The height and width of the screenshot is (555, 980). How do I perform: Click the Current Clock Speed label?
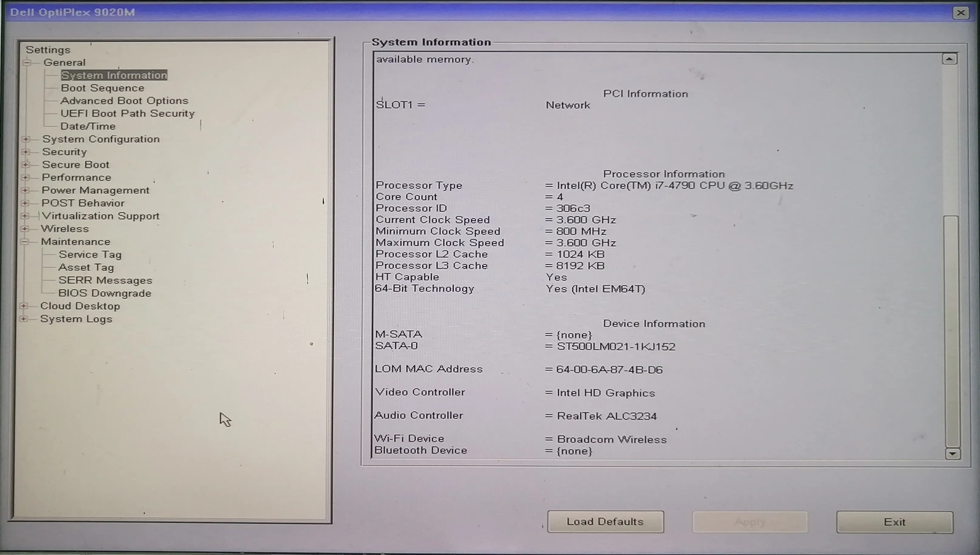coord(433,220)
